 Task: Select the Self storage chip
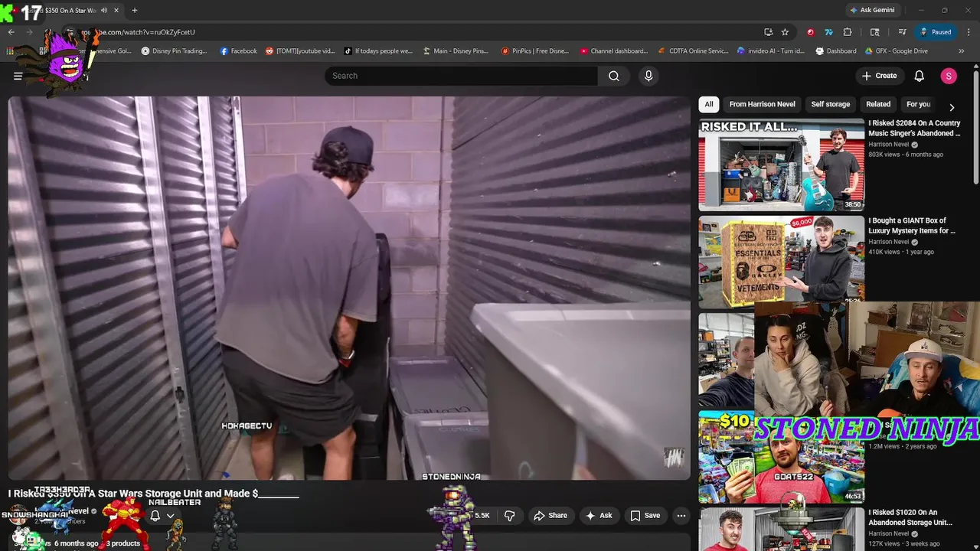click(x=831, y=104)
